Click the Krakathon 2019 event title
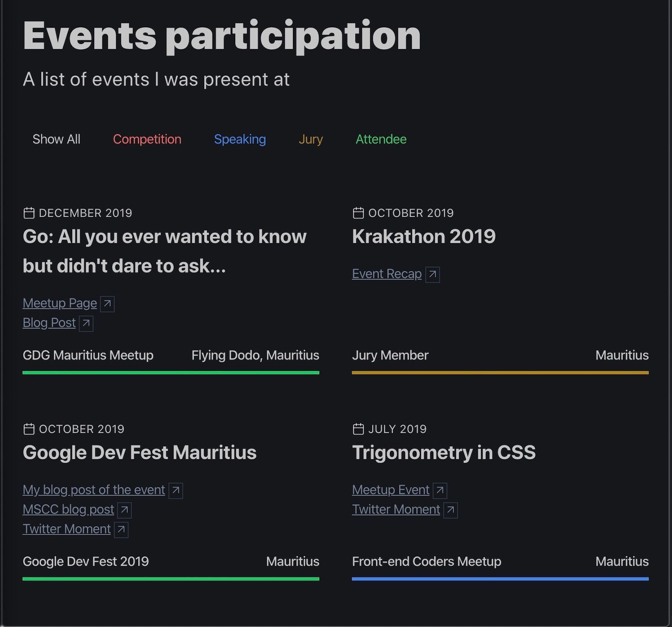The image size is (672, 627). 424,236
